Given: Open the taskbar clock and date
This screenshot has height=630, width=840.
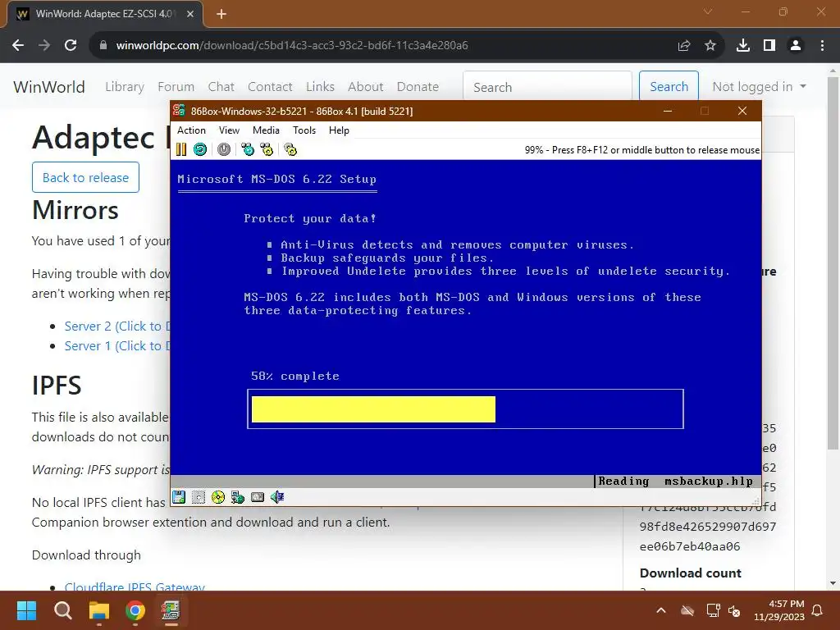Looking at the screenshot, I should pyautogui.click(x=779, y=610).
